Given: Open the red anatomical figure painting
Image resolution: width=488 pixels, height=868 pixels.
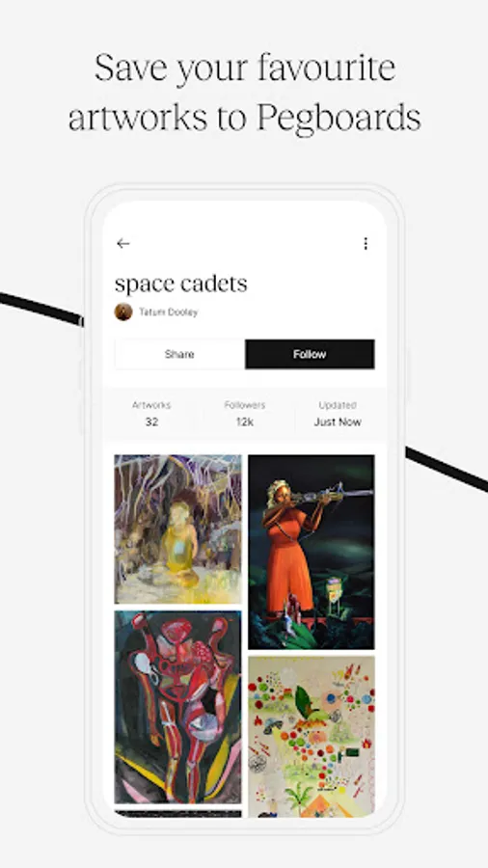Looking at the screenshot, I should [x=177, y=707].
